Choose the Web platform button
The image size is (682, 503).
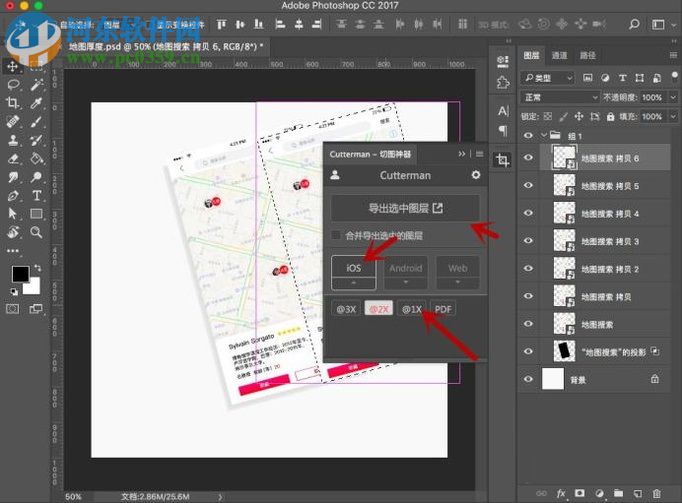pos(458,267)
